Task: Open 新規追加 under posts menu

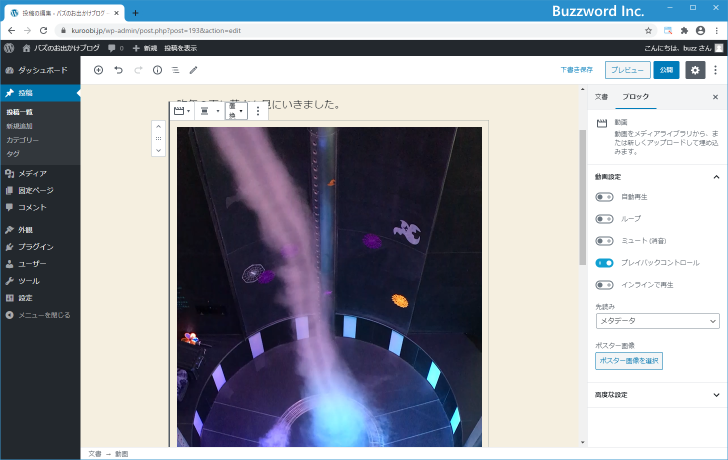Action: click(19, 126)
